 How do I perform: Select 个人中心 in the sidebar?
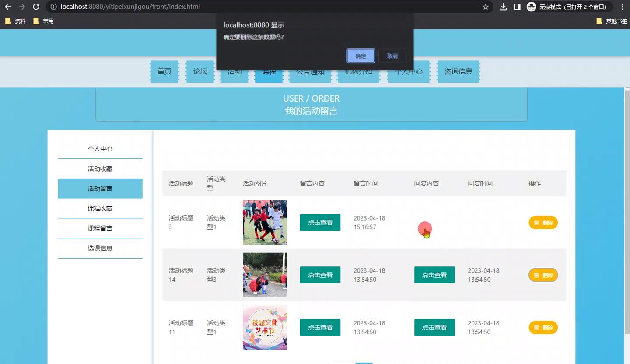click(100, 149)
